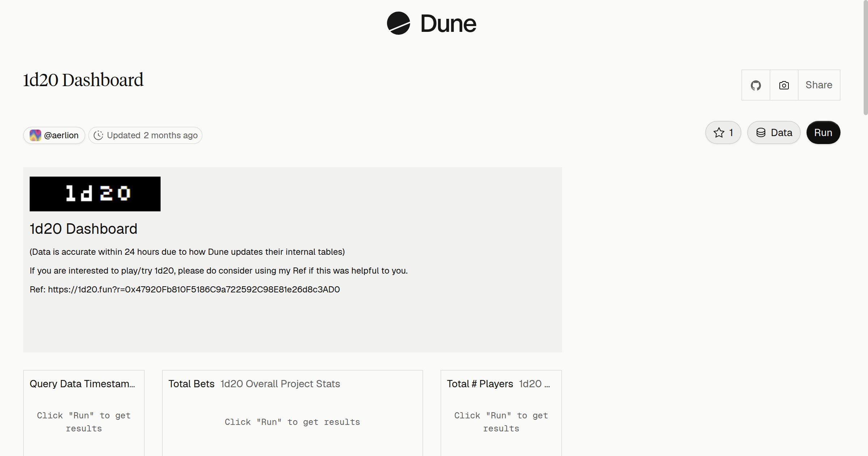Open the @aerlion author profile
The height and width of the screenshot is (456, 868).
[x=54, y=135]
